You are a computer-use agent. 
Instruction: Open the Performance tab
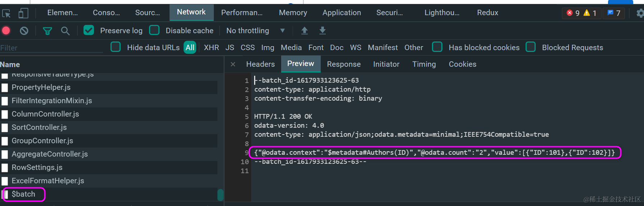(242, 13)
